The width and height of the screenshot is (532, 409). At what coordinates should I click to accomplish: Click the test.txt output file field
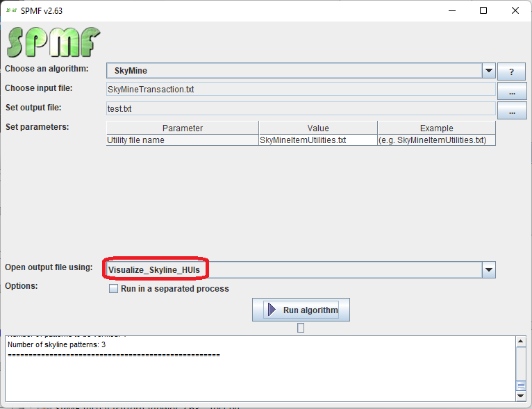coord(300,109)
